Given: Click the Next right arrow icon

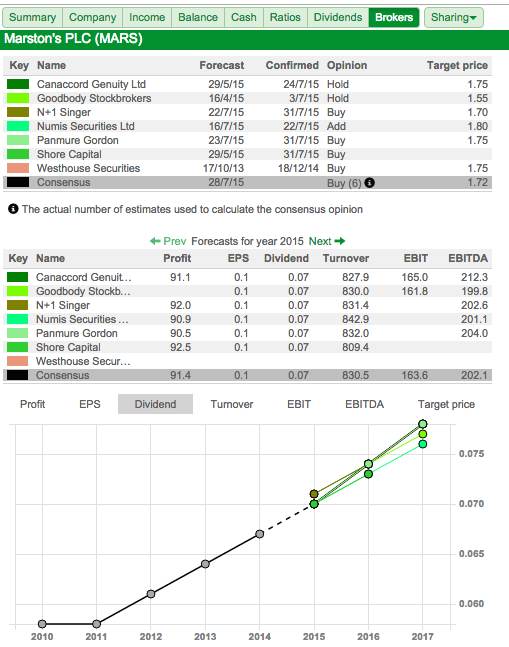Looking at the screenshot, I should pyautogui.click(x=339, y=241).
